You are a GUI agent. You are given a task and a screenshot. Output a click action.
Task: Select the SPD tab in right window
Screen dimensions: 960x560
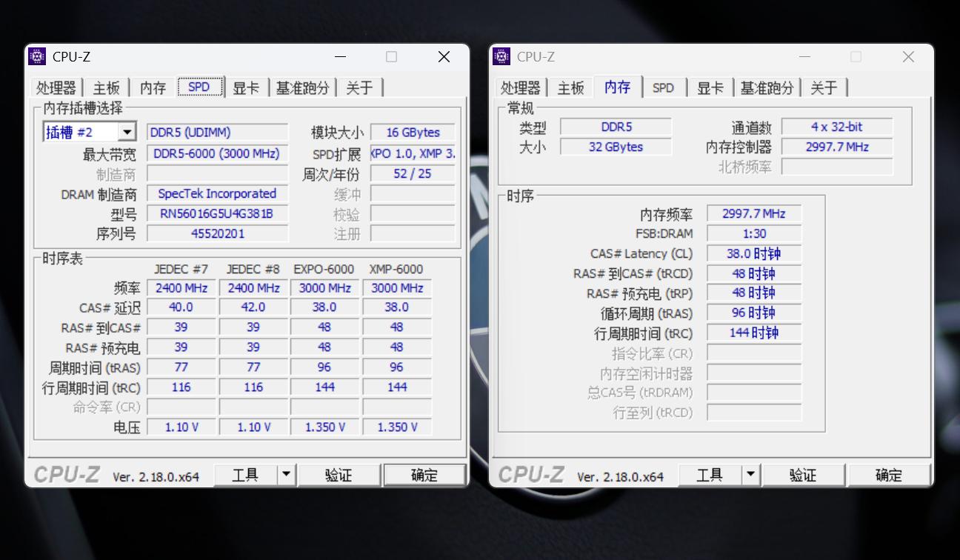point(664,87)
